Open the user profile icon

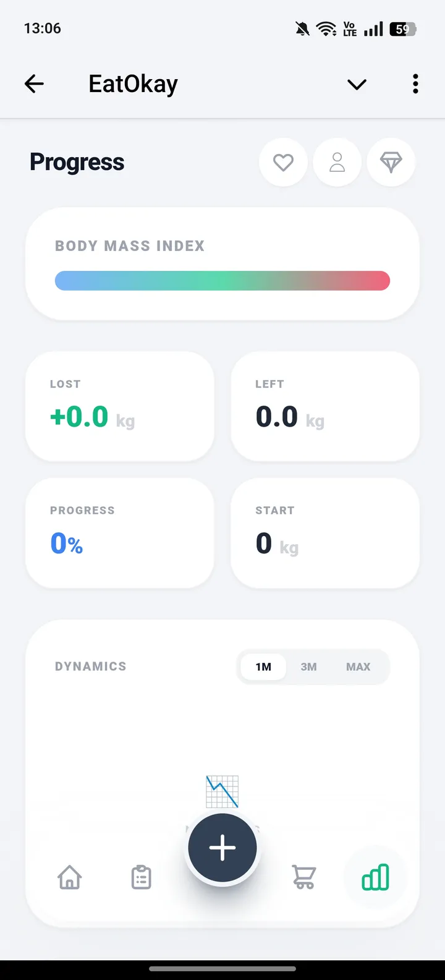[x=337, y=163]
